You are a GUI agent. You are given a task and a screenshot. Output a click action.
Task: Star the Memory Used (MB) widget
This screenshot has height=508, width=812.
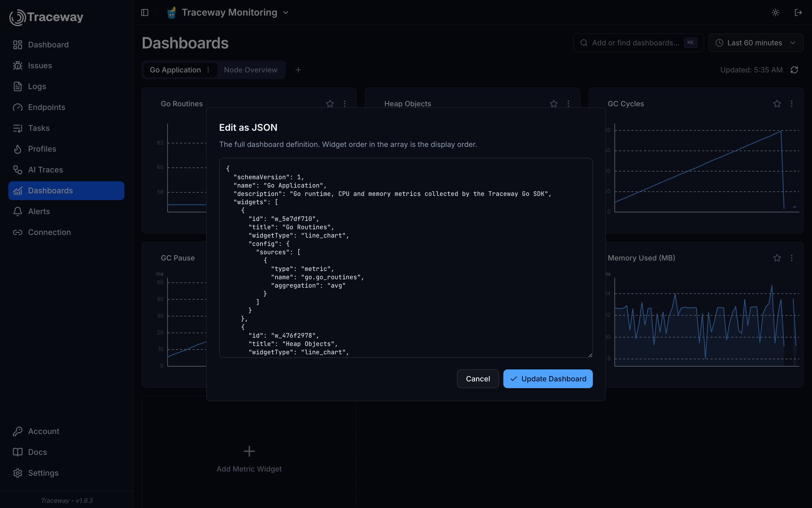point(777,258)
